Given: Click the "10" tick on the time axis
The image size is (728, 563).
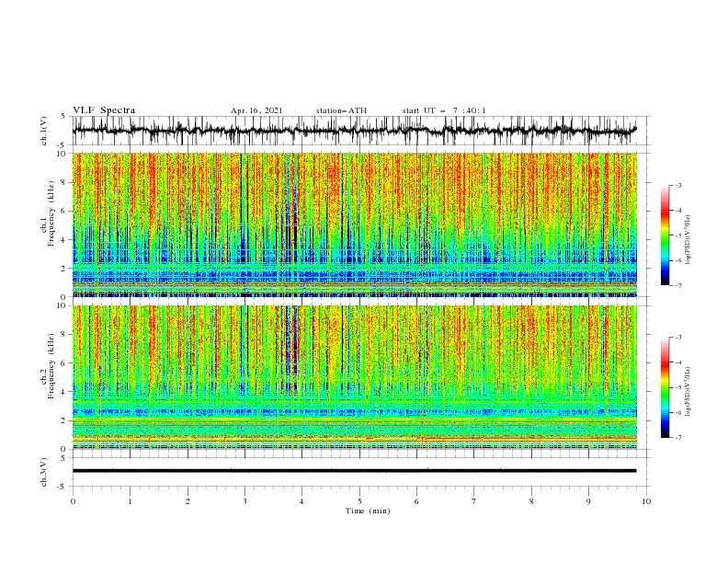Looking at the screenshot, I should point(646,501).
